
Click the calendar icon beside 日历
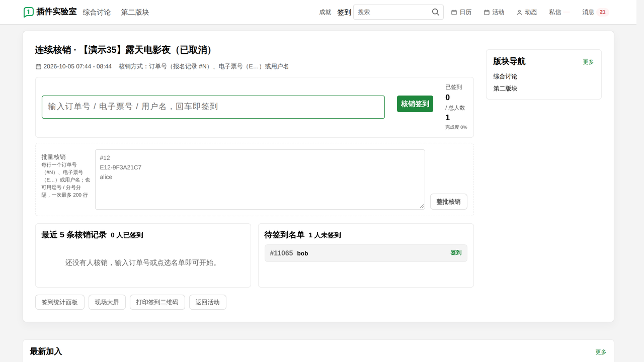click(454, 12)
